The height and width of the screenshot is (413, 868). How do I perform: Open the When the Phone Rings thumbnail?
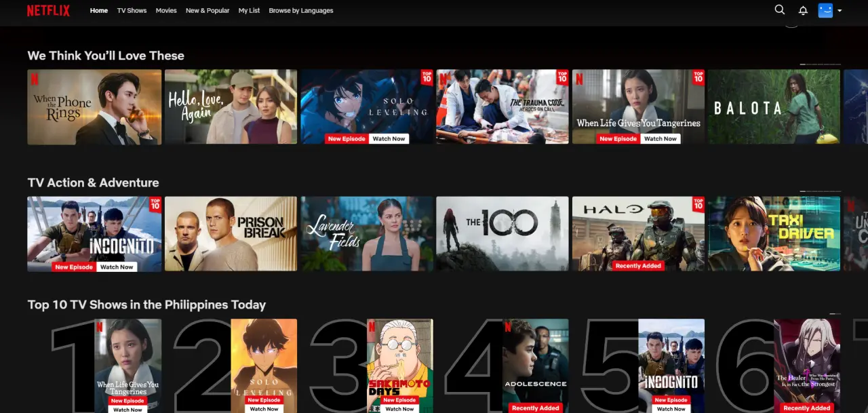(94, 106)
